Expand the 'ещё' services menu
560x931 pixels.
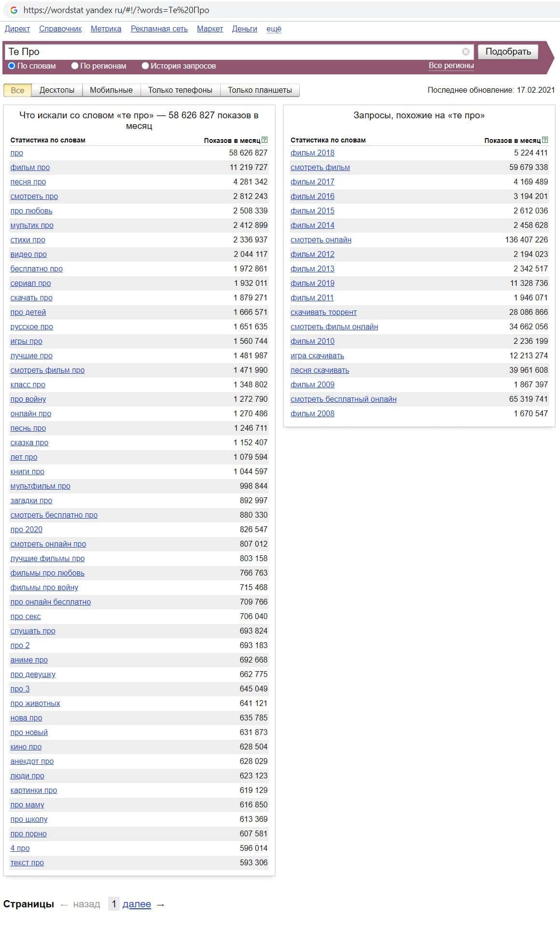[x=274, y=29]
